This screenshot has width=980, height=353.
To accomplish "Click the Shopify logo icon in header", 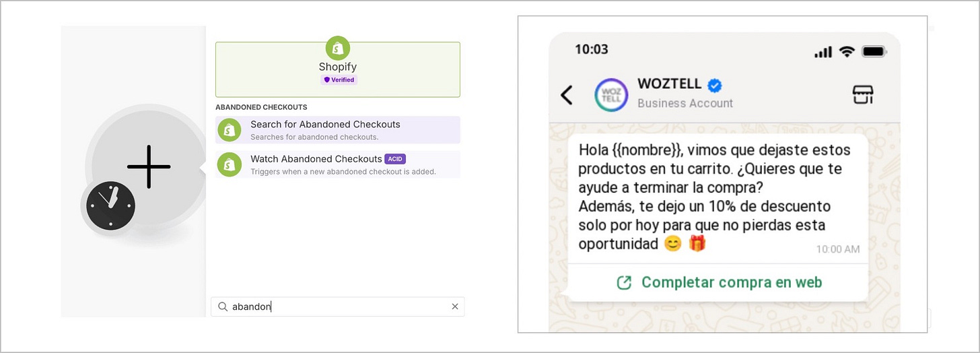I will pos(338,49).
